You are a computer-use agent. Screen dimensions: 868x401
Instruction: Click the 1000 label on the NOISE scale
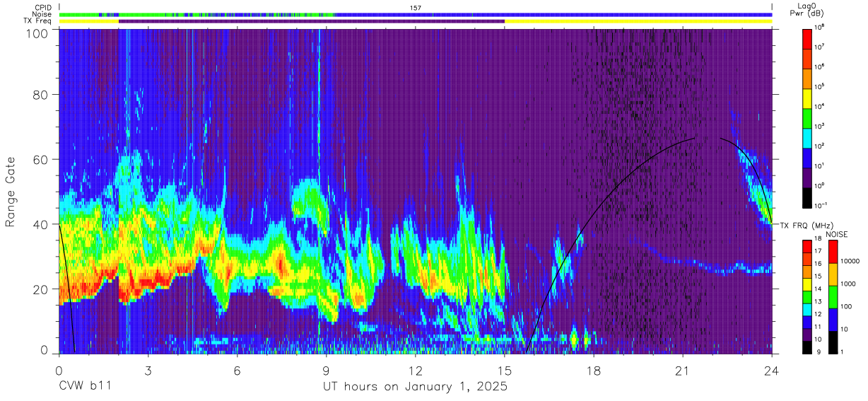tap(847, 284)
